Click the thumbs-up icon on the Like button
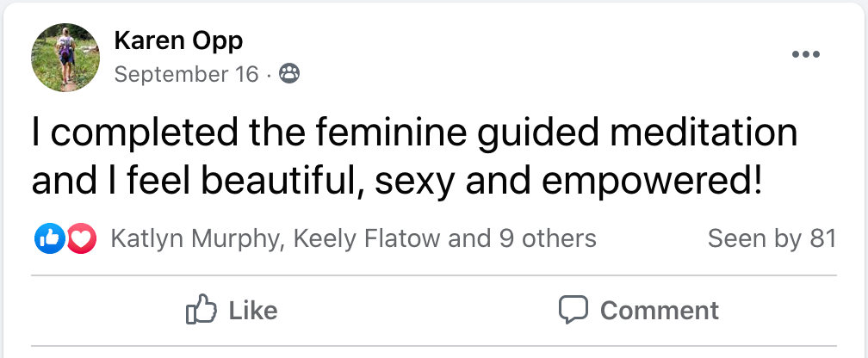This screenshot has width=868, height=358. pyautogui.click(x=200, y=310)
